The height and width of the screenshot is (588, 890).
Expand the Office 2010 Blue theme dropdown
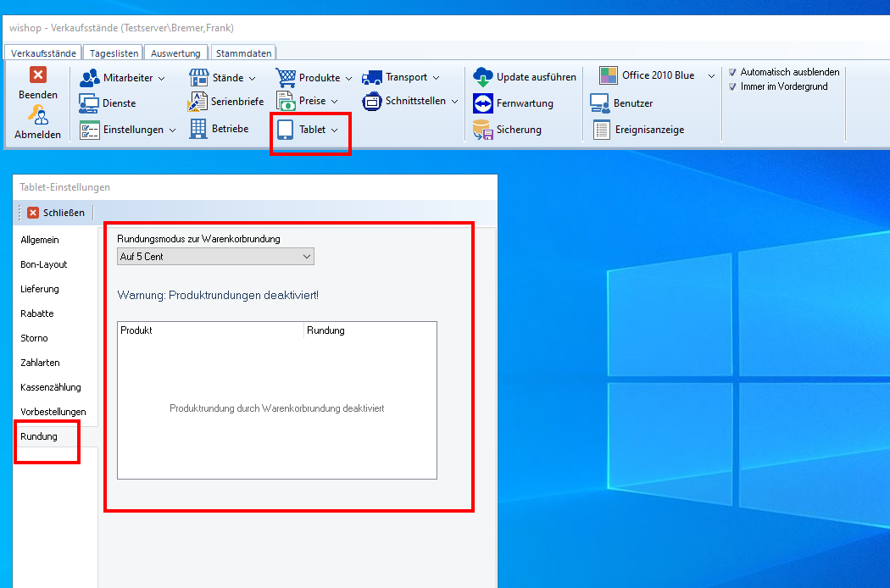(x=712, y=76)
